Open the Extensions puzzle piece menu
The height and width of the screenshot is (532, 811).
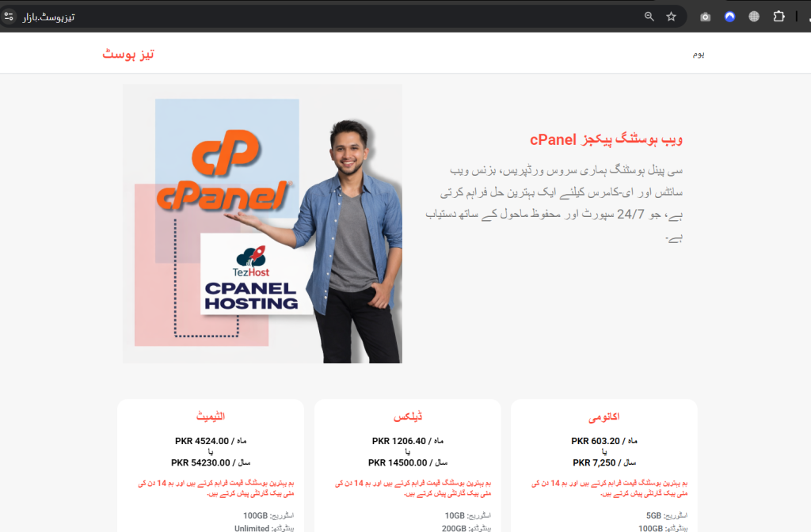(x=779, y=17)
